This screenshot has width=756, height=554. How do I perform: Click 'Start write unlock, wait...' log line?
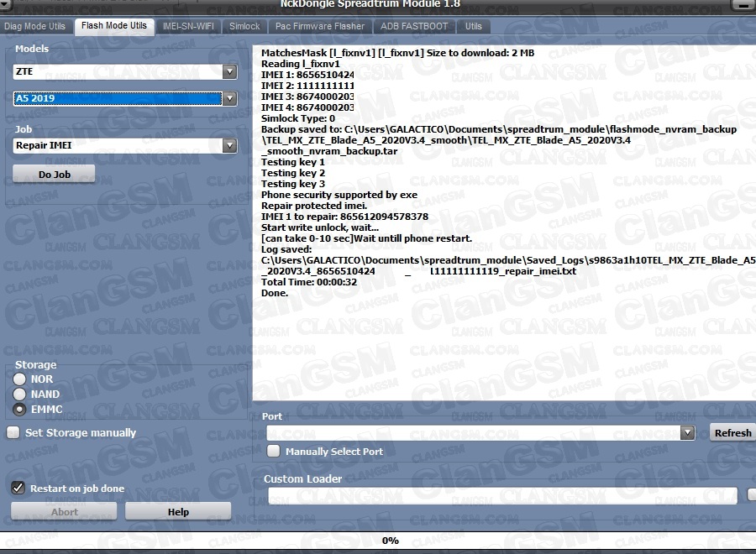coord(320,227)
